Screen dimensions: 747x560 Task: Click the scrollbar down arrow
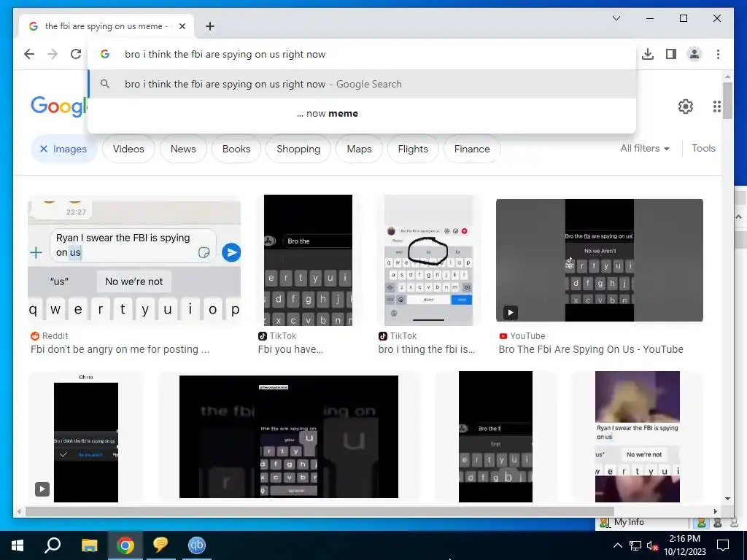pos(727,499)
